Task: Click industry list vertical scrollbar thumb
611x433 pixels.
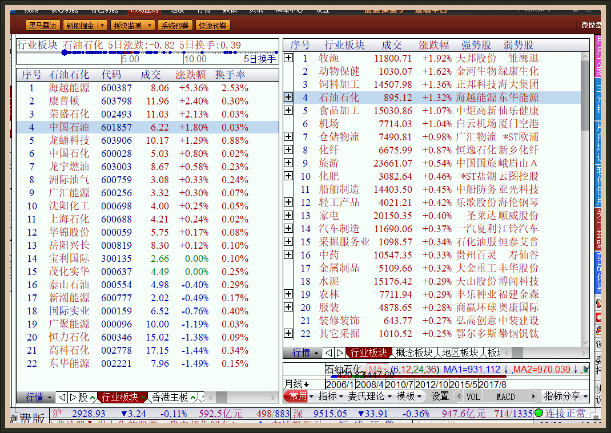Action: [585, 96]
